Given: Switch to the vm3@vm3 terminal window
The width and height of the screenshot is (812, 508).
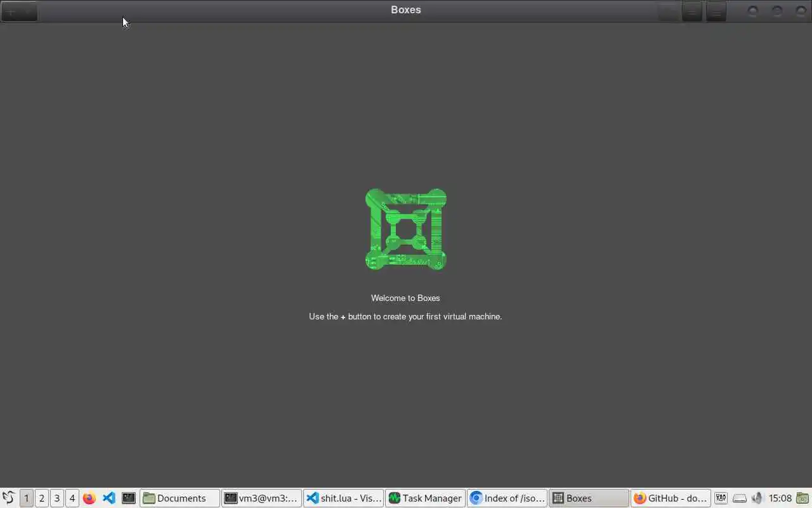Looking at the screenshot, I should (x=261, y=498).
